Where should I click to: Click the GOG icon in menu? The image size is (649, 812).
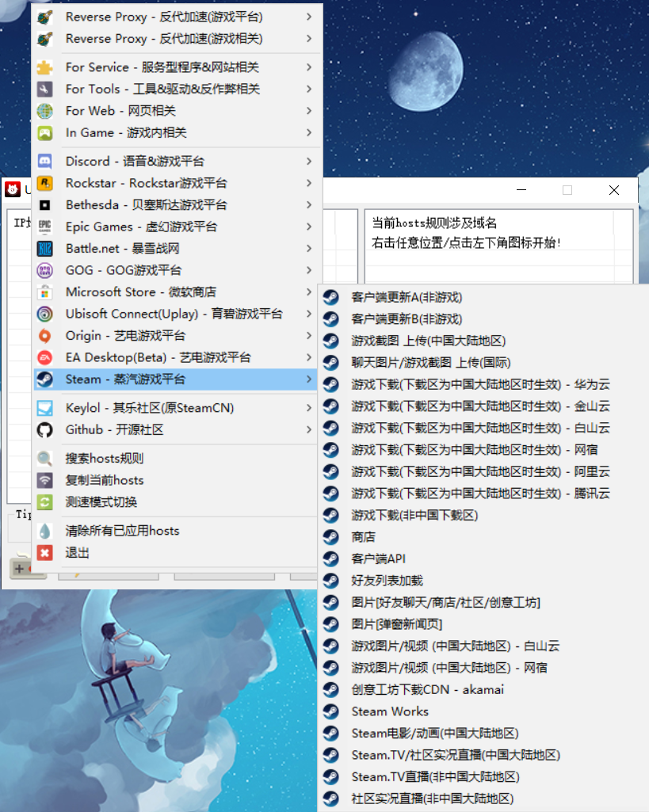(x=45, y=270)
